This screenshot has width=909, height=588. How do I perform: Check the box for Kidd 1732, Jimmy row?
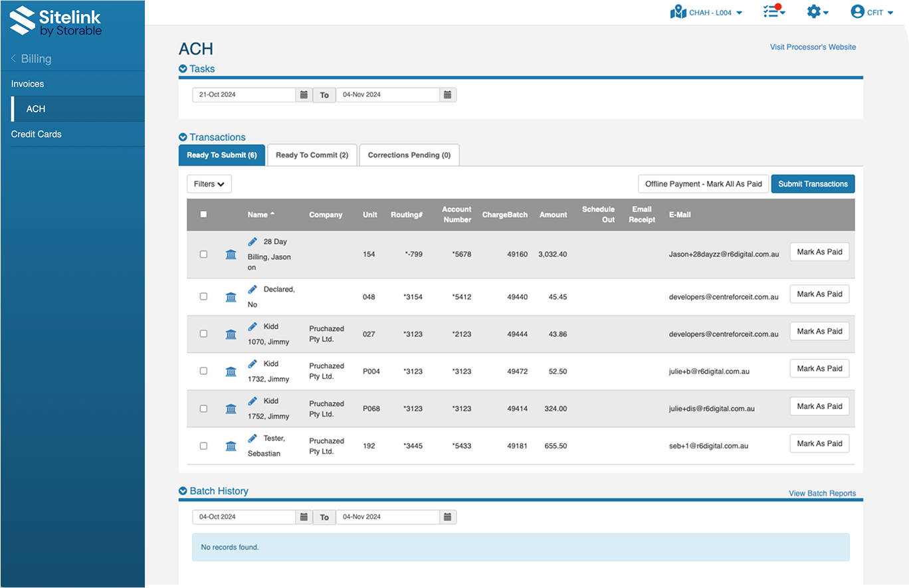pos(203,371)
